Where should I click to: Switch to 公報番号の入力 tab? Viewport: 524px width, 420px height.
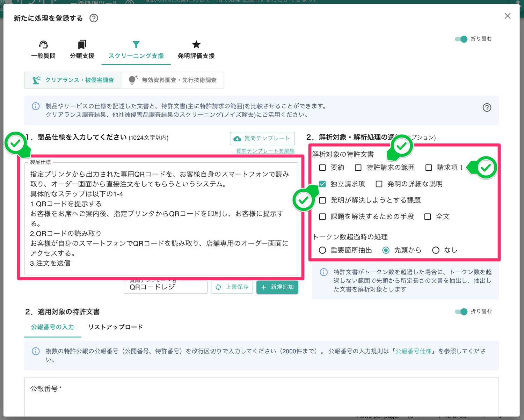point(52,327)
